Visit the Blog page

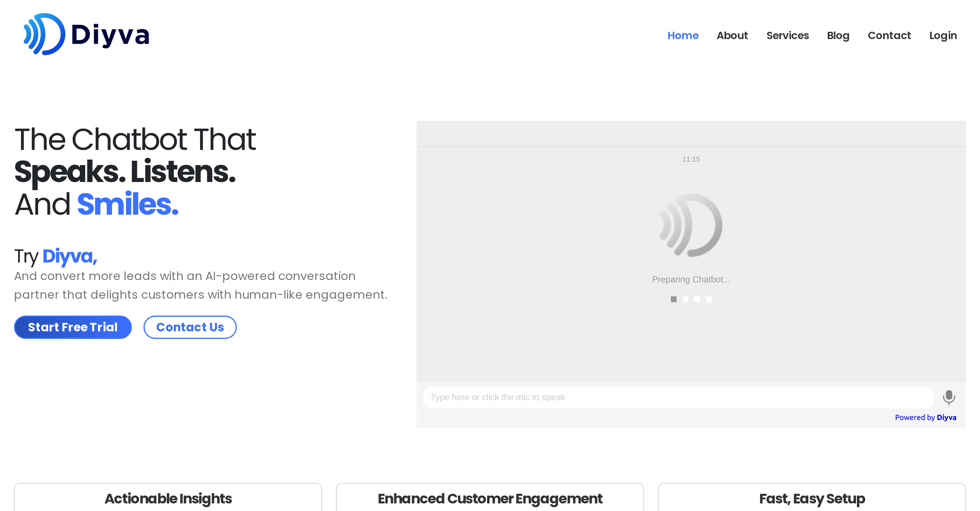(x=838, y=35)
